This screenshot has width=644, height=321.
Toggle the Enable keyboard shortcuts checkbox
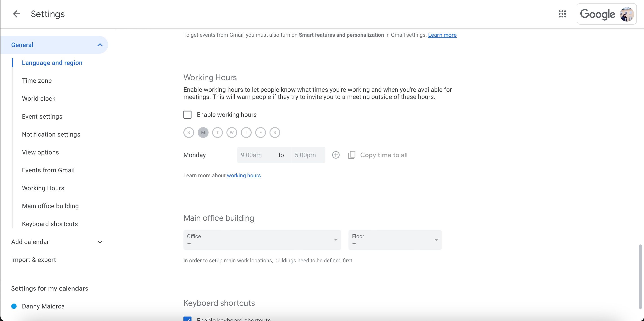187,319
